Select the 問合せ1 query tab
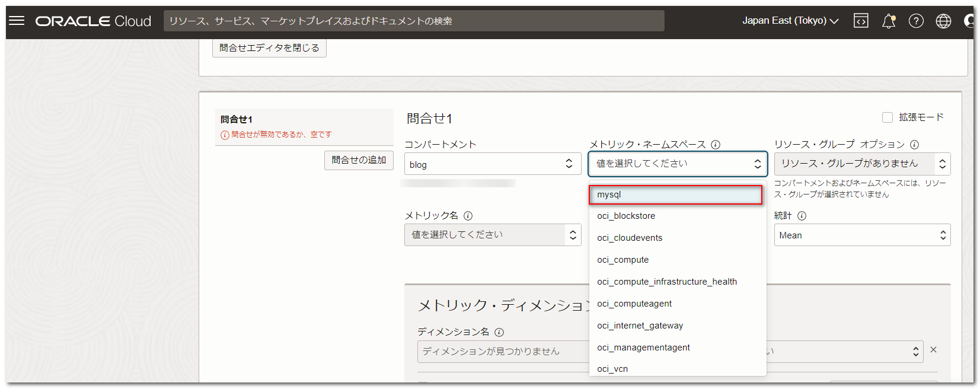The height and width of the screenshot is (389, 980). click(304, 126)
